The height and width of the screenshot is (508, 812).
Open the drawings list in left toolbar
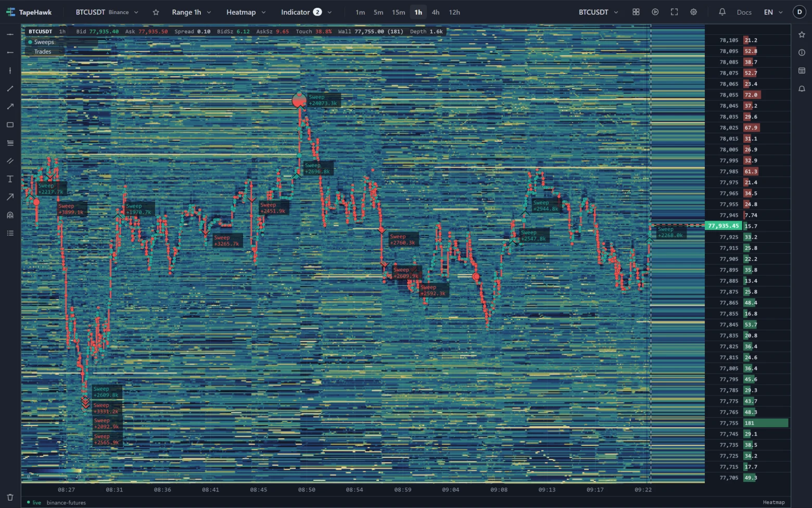click(x=10, y=233)
